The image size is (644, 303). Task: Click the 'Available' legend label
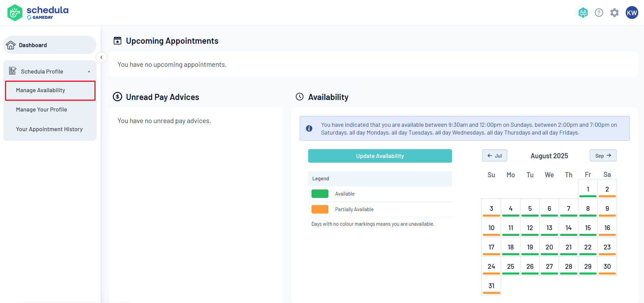point(345,194)
